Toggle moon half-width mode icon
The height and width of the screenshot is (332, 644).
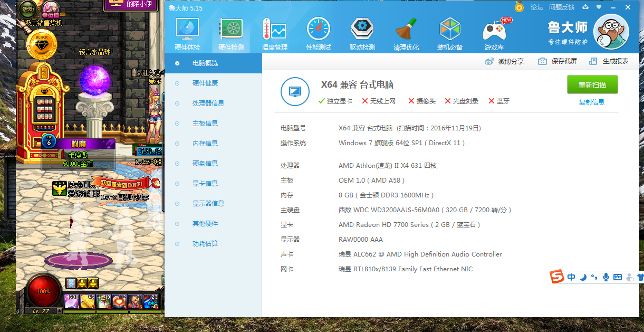pos(583,277)
